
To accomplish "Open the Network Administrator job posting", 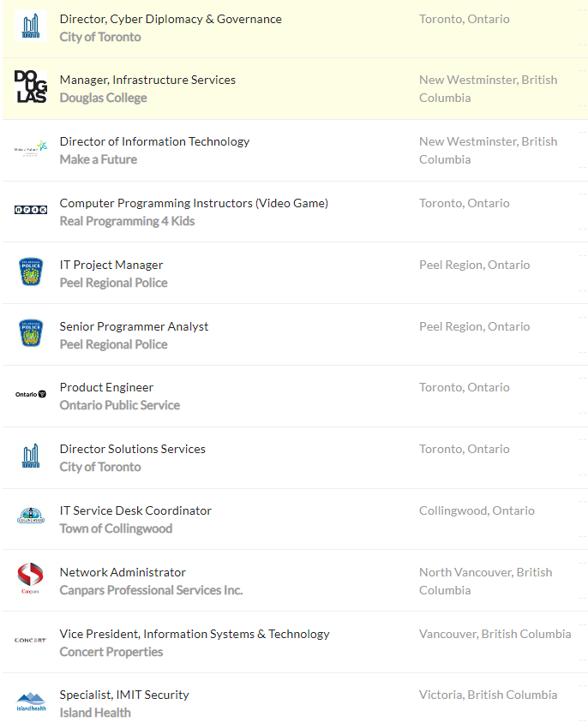I will pyautogui.click(x=123, y=572).
